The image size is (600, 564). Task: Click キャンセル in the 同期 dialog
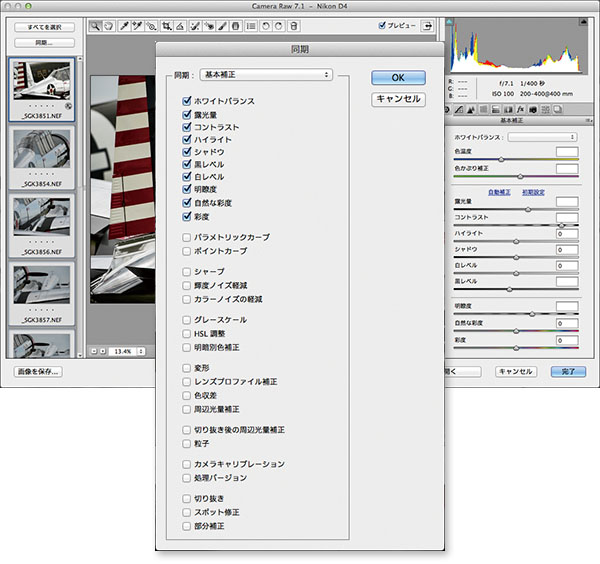pos(398,99)
